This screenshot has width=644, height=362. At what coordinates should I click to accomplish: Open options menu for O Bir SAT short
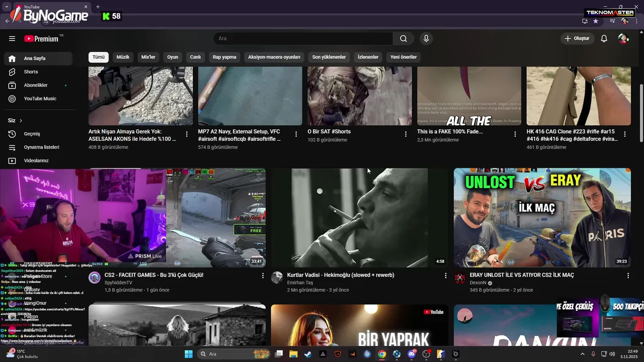pos(406,134)
